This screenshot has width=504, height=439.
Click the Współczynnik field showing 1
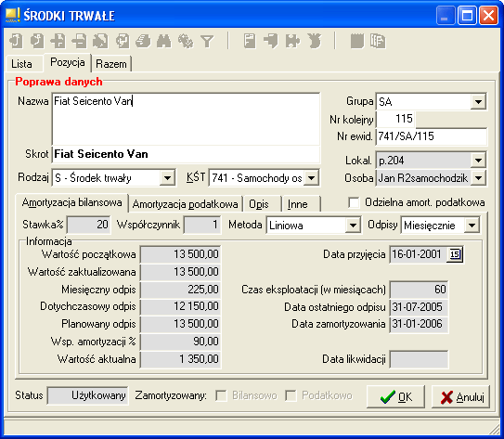202,225
